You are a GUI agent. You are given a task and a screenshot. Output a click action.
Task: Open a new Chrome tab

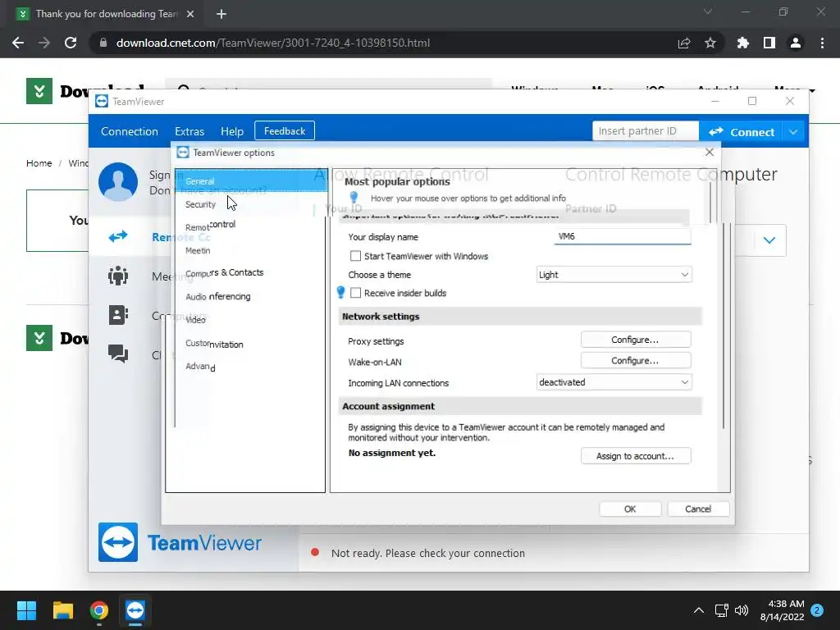pyautogui.click(x=221, y=14)
